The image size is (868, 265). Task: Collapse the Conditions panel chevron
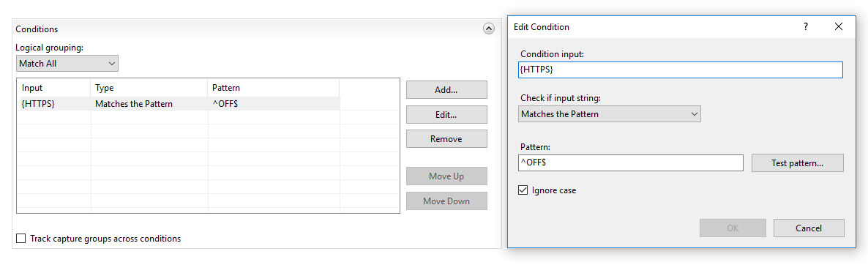[489, 29]
